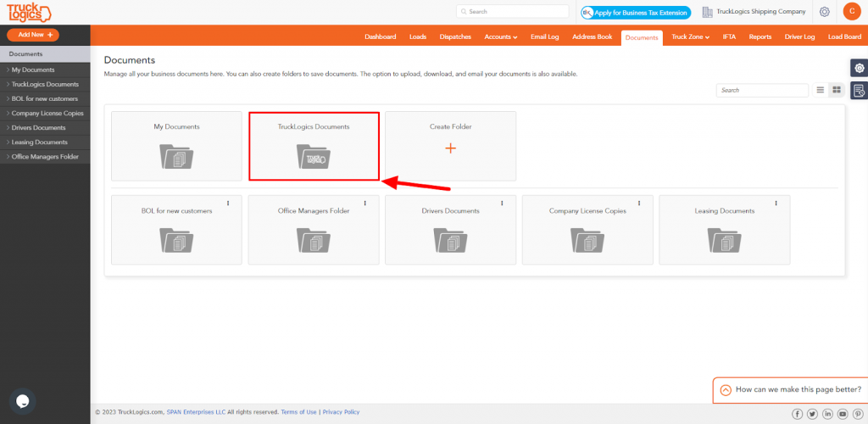868x424 pixels.
Task: Click the company building icon in header
Action: tap(708, 12)
